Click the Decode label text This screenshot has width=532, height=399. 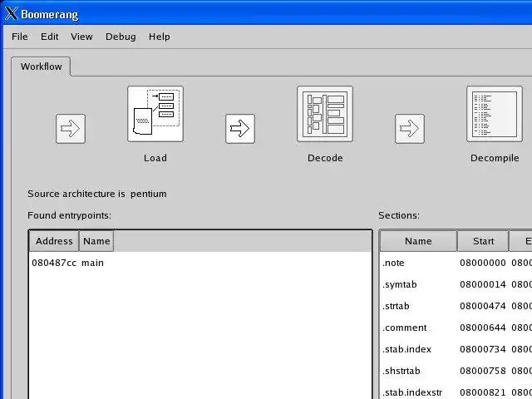(x=325, y=158)
